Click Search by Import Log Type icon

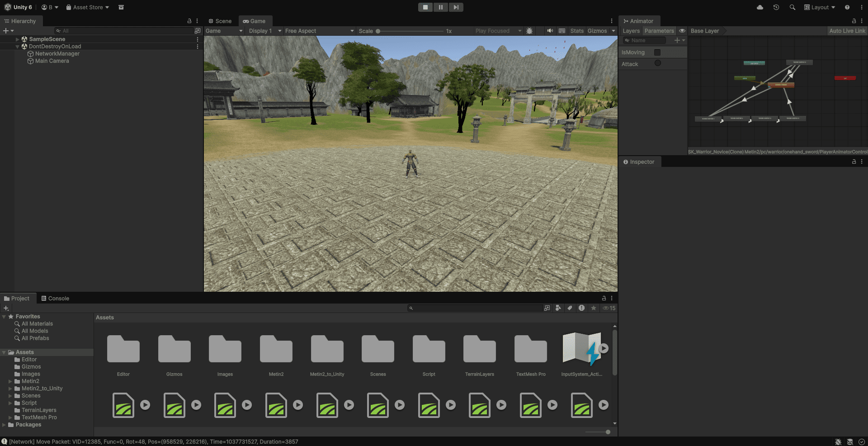point(582,308)
